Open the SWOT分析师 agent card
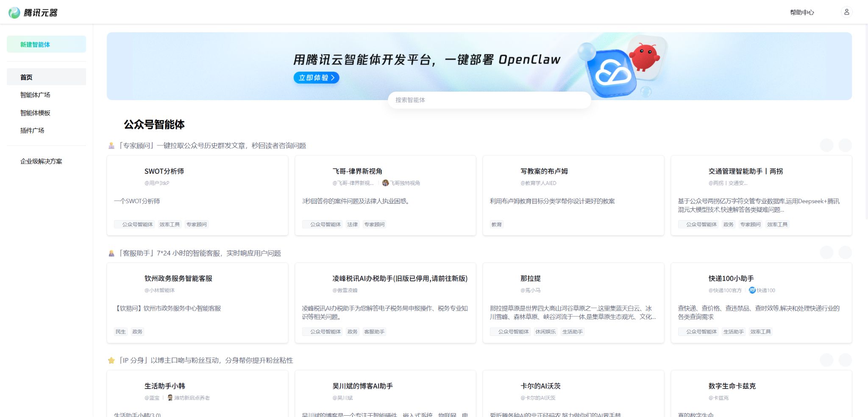Screen dimensions: 868x417 point(198,195)
